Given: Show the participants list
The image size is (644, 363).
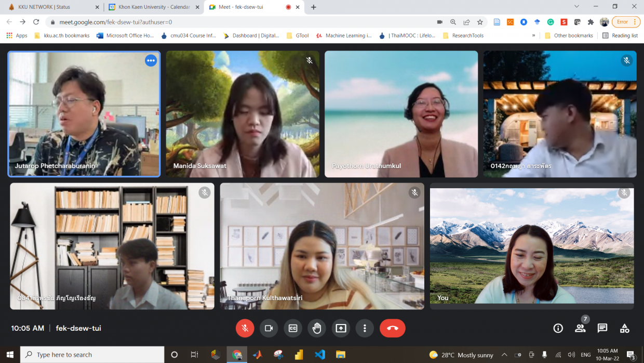Looking at the screenshot, I should pyautogui.click(x=580, y=328).
